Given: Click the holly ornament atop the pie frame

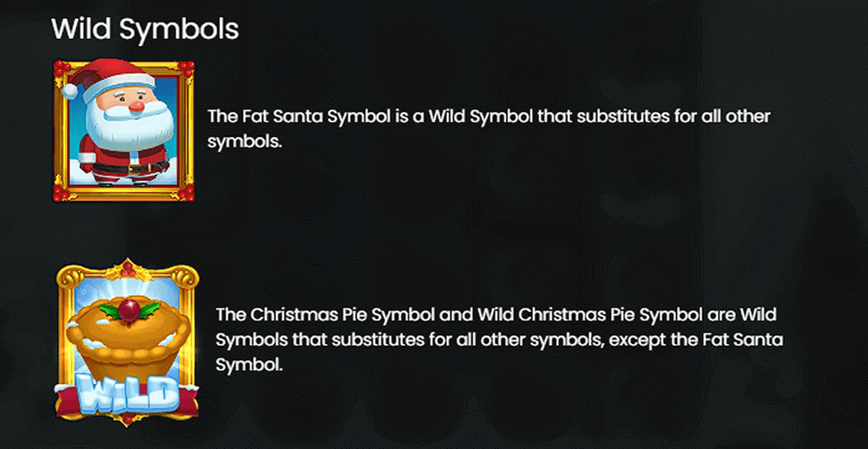Looking at the screenshot, I should (x=128, y=270).
